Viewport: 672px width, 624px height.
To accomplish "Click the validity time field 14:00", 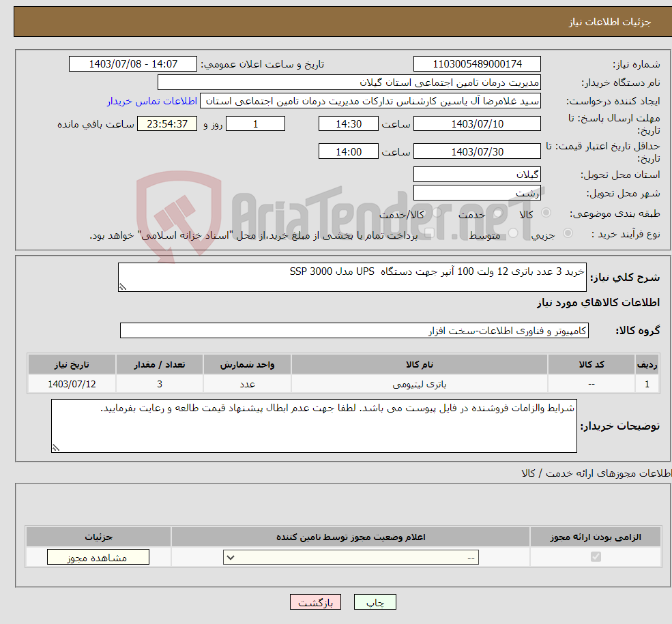I will coord(349,151).
